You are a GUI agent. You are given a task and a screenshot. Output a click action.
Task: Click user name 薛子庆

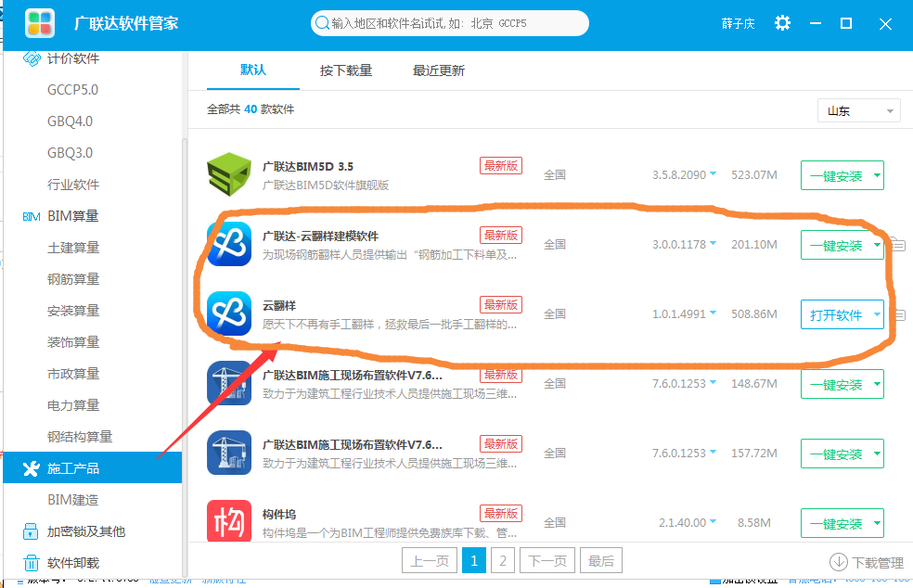[x=738, y=23]
